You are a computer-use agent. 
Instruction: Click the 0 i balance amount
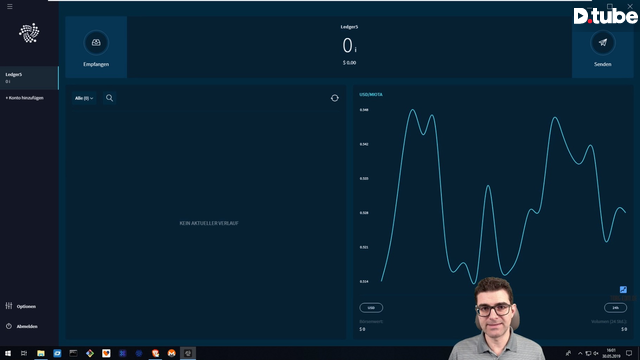[349, 45]
